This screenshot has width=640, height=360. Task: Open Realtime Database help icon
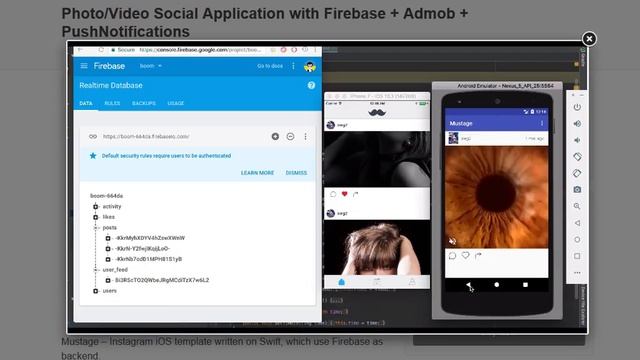[x=311, y=85]
